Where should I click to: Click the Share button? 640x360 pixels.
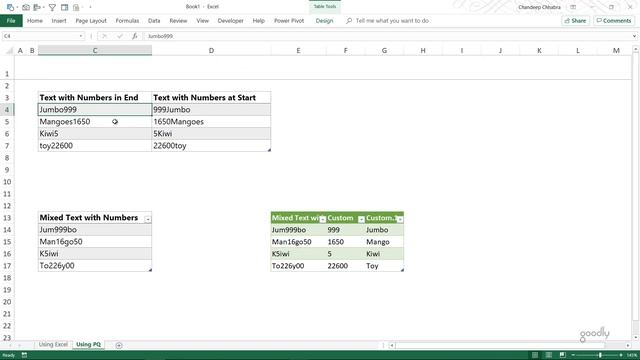(x=575, y=21)
